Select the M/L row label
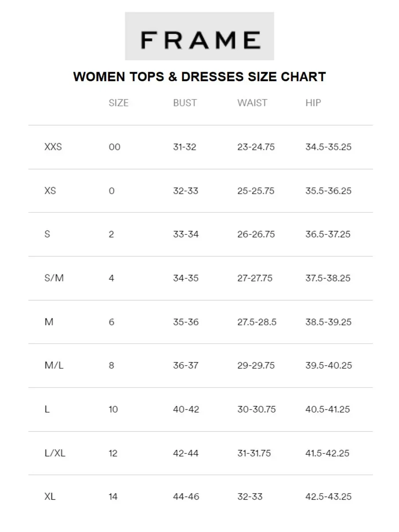The width and height of the screenshot is (399, 532). [x=54, y=365]
